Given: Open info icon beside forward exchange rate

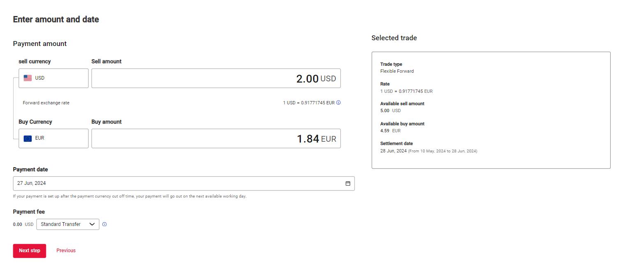Looking at the screenshot, I should tap(339, 103).
